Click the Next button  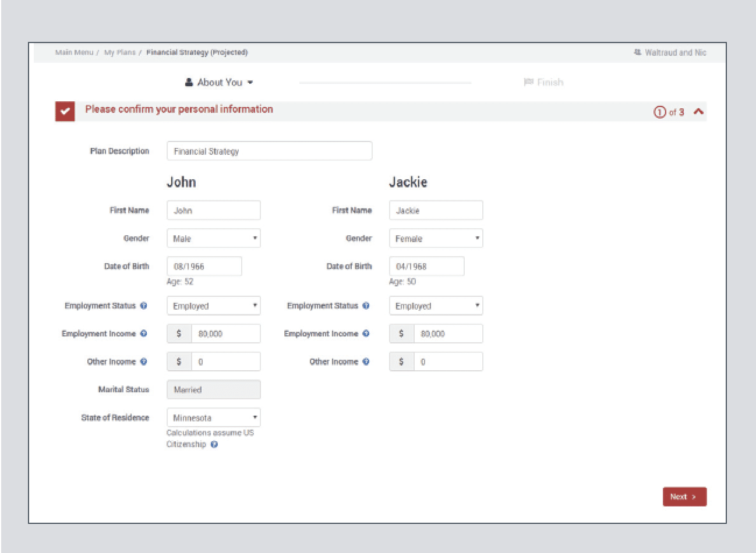[x=684, y=497]
